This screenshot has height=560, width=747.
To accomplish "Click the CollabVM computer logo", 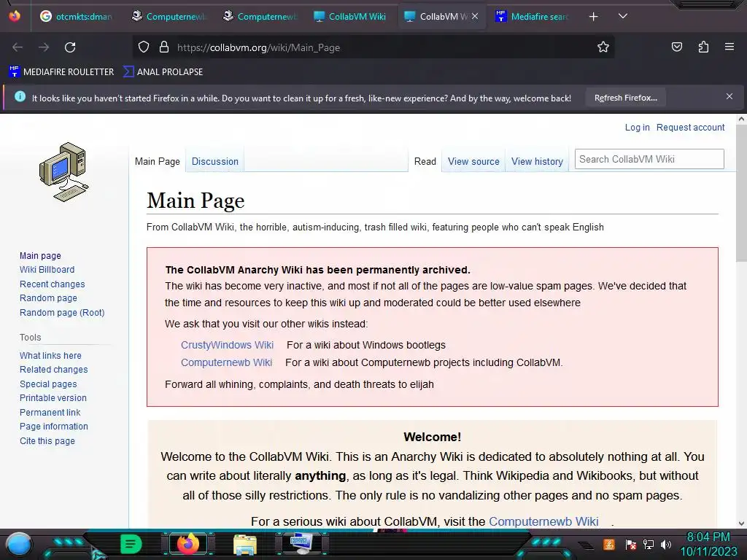I will point(64,172).
